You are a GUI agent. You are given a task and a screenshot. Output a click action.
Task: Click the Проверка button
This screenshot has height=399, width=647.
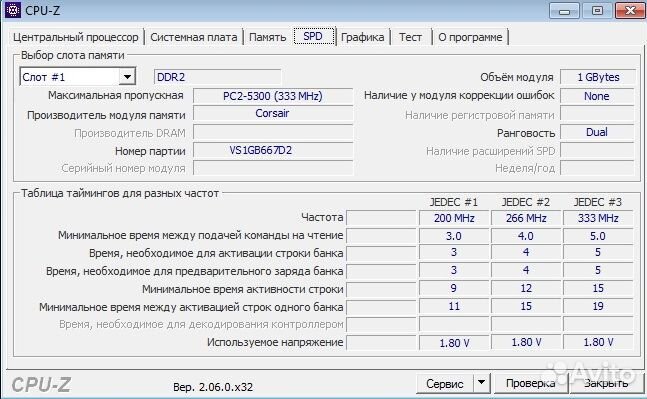[531, 384]
